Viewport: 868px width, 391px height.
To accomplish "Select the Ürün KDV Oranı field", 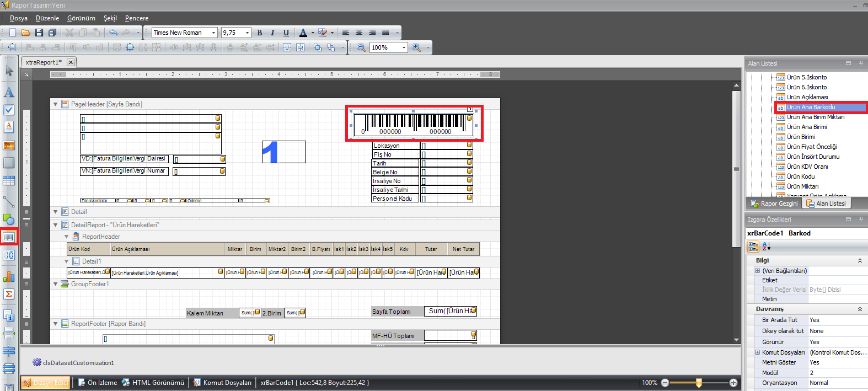I will pyautogui.click(x=807, y=167).
